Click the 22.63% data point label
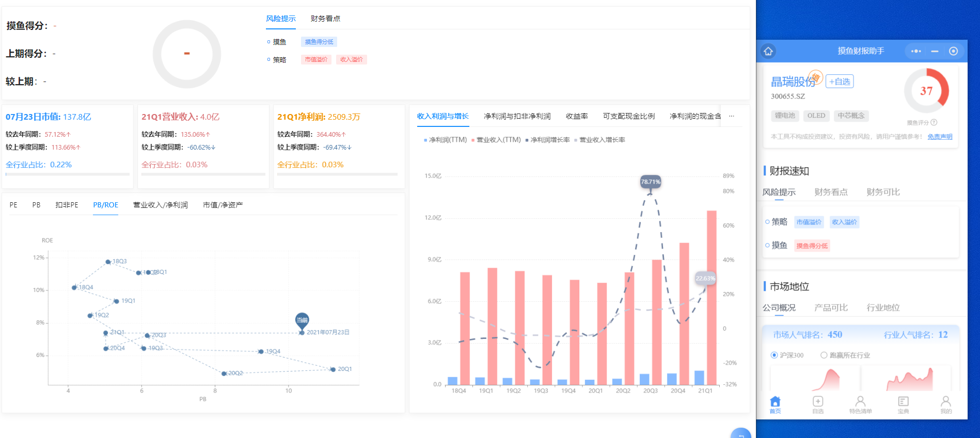Viewport: 980px width, 438px height. pos(705,278)
